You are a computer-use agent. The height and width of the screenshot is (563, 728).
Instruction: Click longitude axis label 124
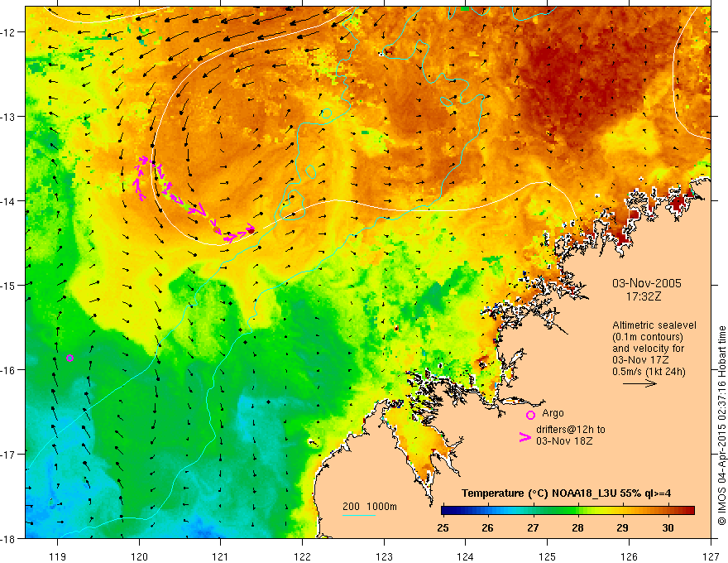point(466,556)
